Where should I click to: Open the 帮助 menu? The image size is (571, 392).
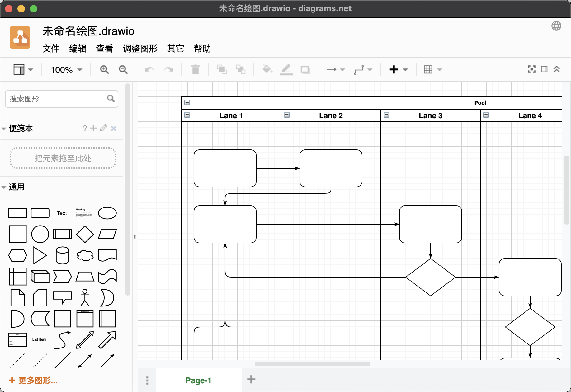[202, 49]
